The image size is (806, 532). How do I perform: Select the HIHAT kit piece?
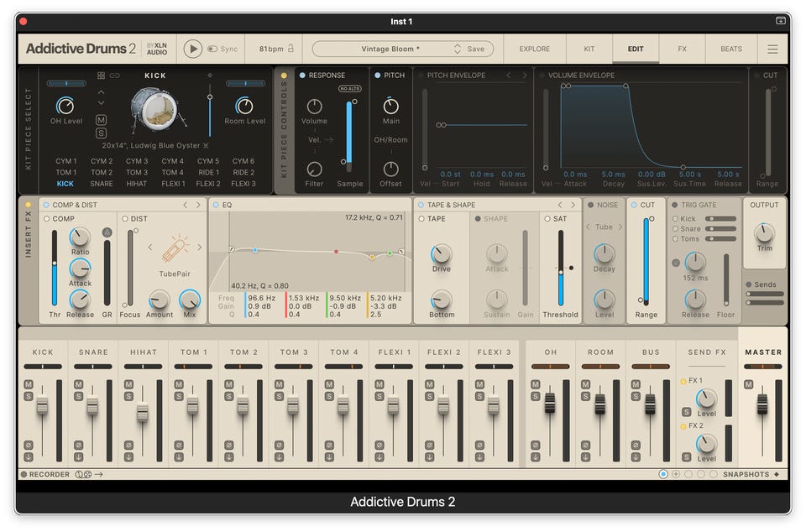pyautogui.click(x=137, y=183)
